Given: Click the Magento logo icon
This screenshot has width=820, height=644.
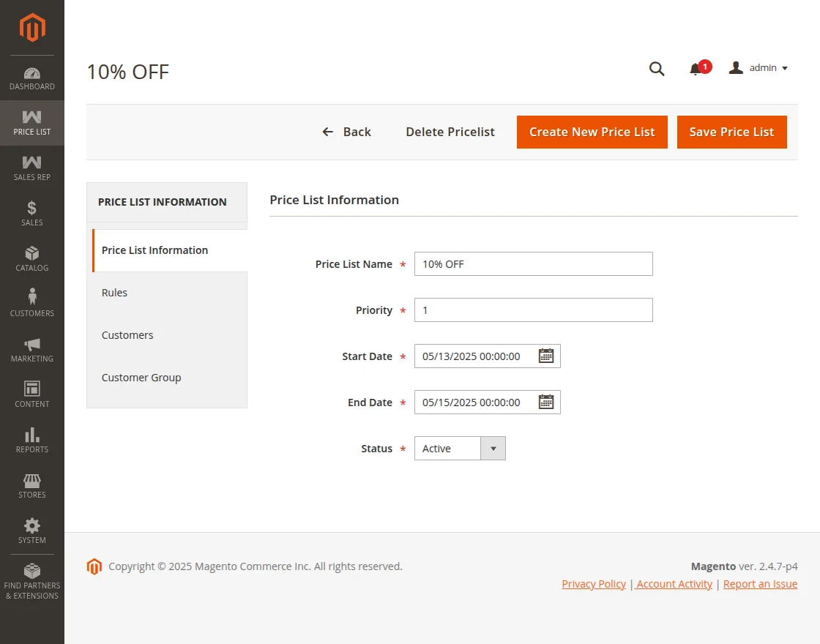Looking at the screenshot, I should pos(32,28).
